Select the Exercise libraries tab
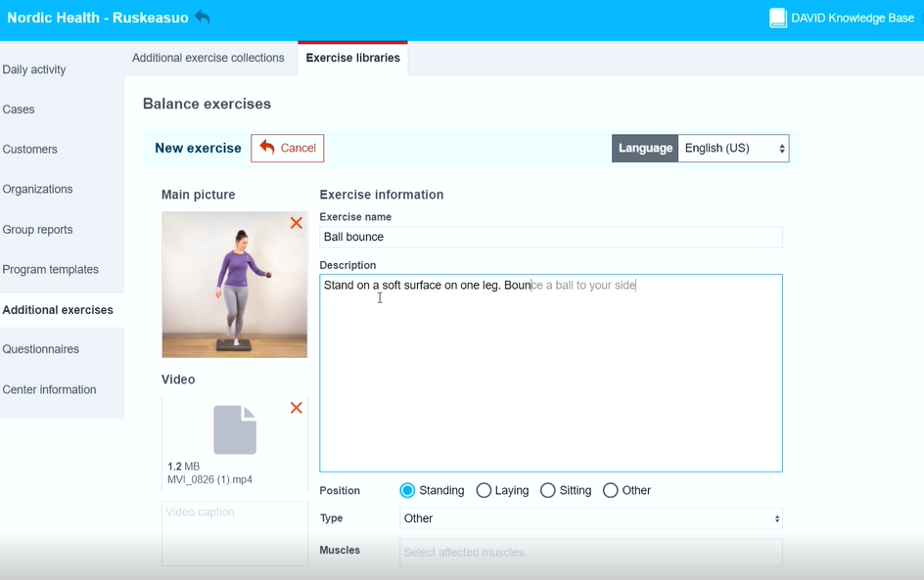The image size is (924, 580). 352,58
